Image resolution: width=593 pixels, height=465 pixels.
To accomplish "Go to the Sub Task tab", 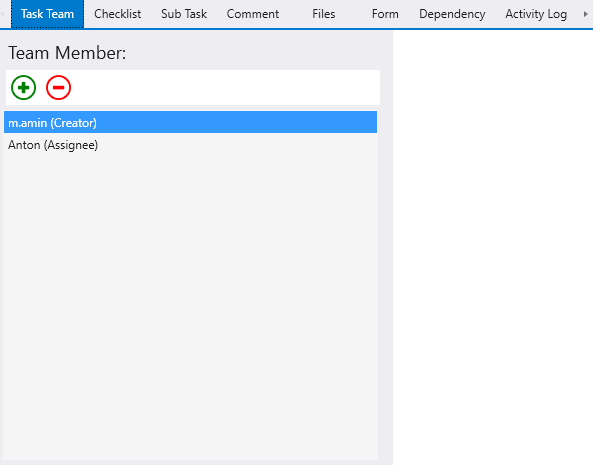I will coord(184,14).
